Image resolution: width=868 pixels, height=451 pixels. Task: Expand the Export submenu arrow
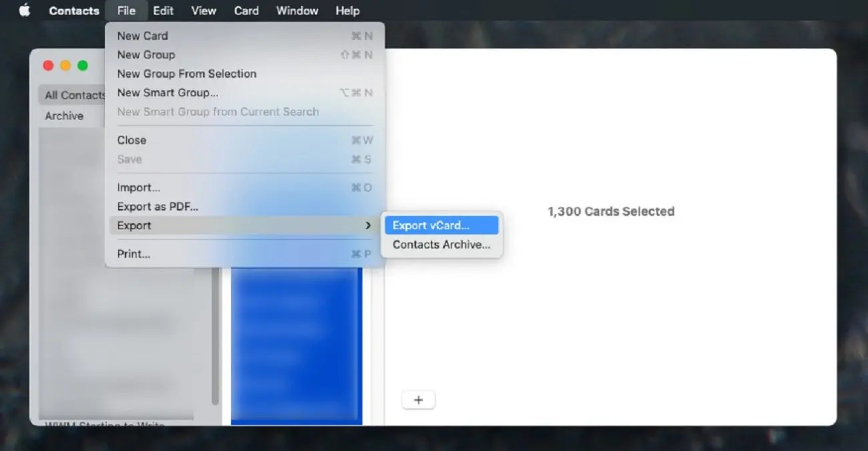(x=368, y=226)
